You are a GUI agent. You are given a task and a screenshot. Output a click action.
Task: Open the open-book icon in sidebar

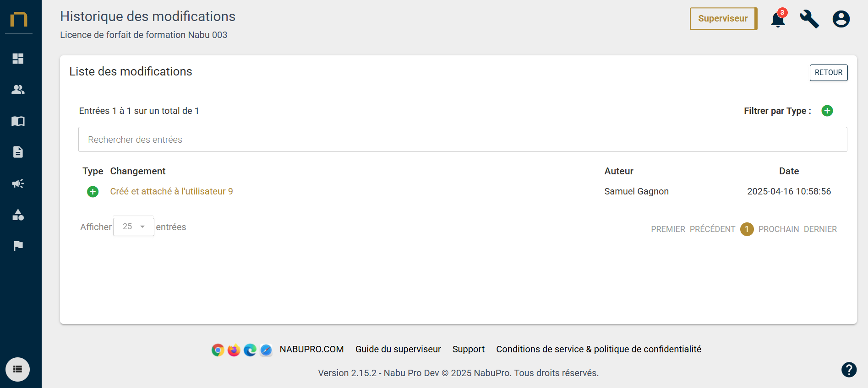(18, 121)
